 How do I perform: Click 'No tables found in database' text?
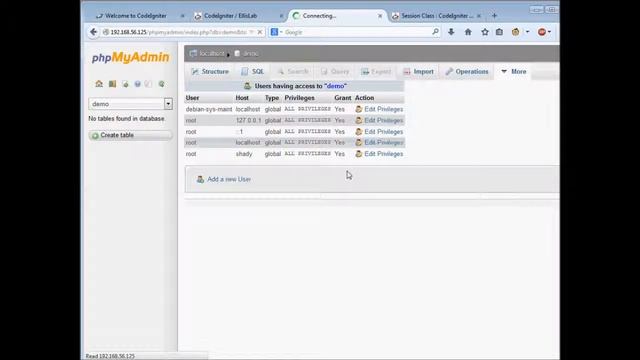pos(127,119)
